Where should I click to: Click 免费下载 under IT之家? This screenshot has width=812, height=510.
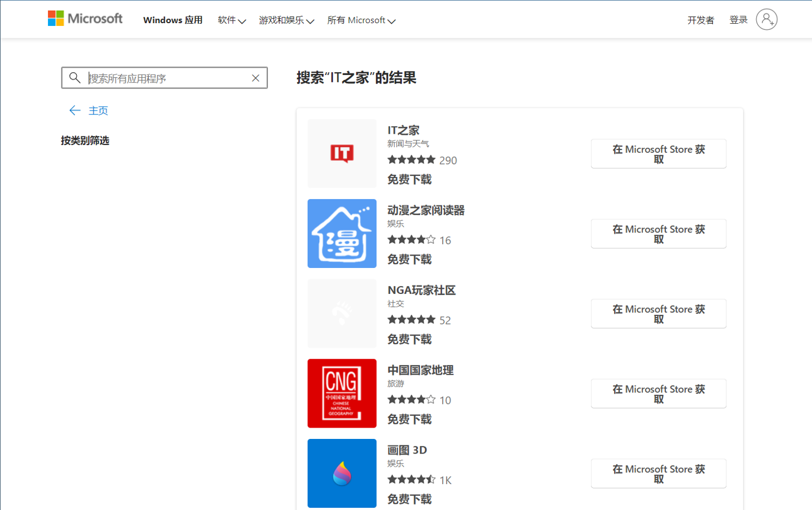[409, 179]
